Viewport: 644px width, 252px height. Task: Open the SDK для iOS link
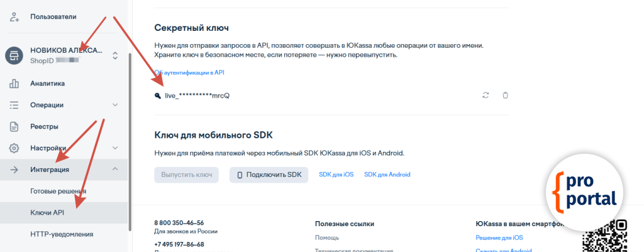click(x=336, y=175)
